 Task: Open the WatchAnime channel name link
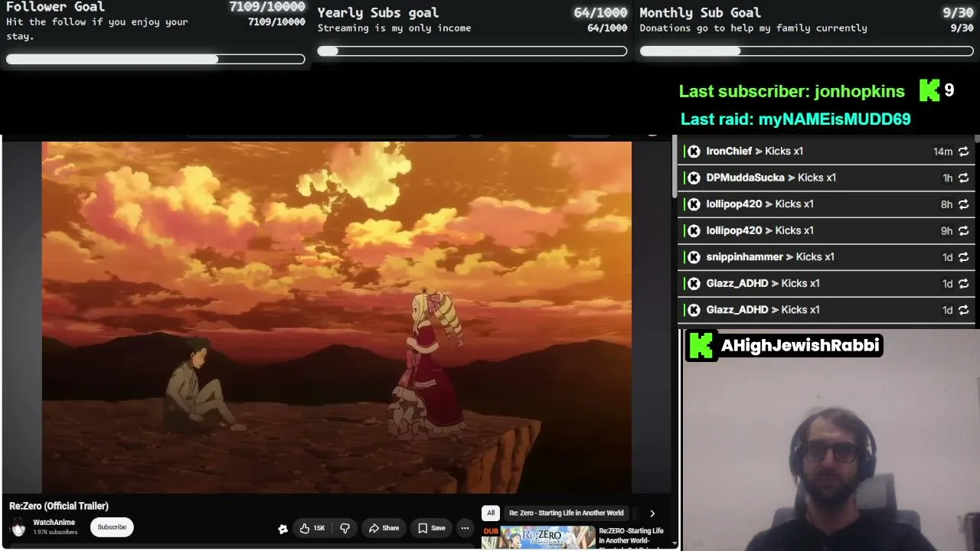[x=54, y=523]
